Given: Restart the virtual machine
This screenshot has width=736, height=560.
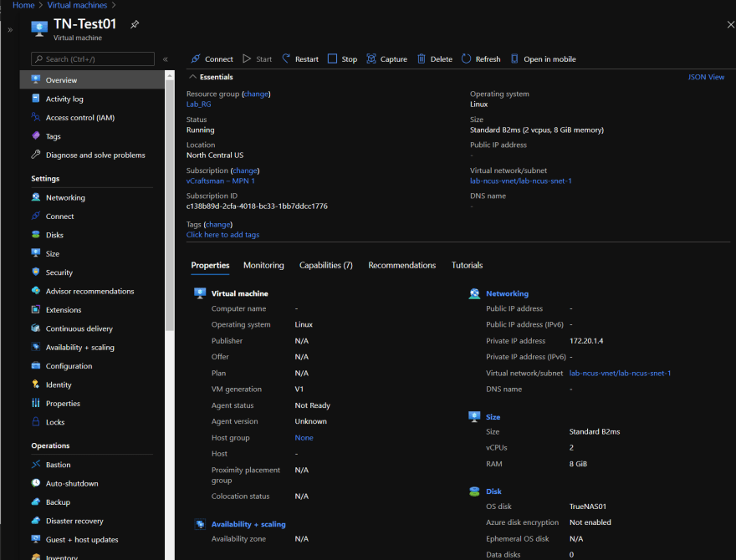Looking at the screenshot, I should point(300,59).
